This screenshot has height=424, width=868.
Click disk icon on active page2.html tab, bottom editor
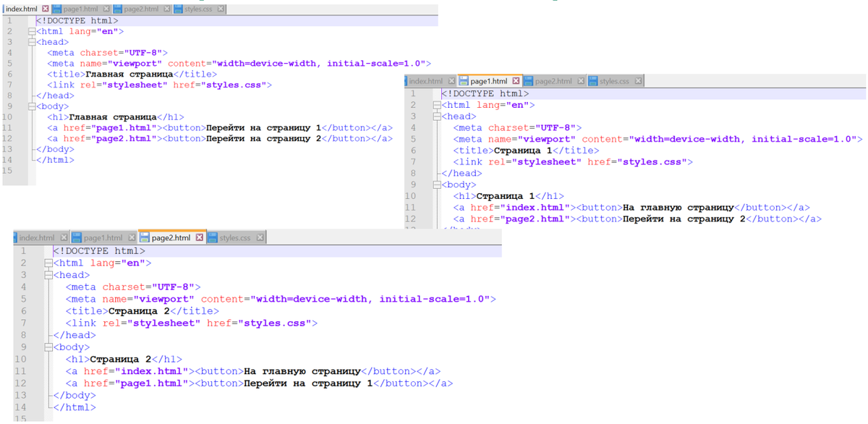coord(145,237)
